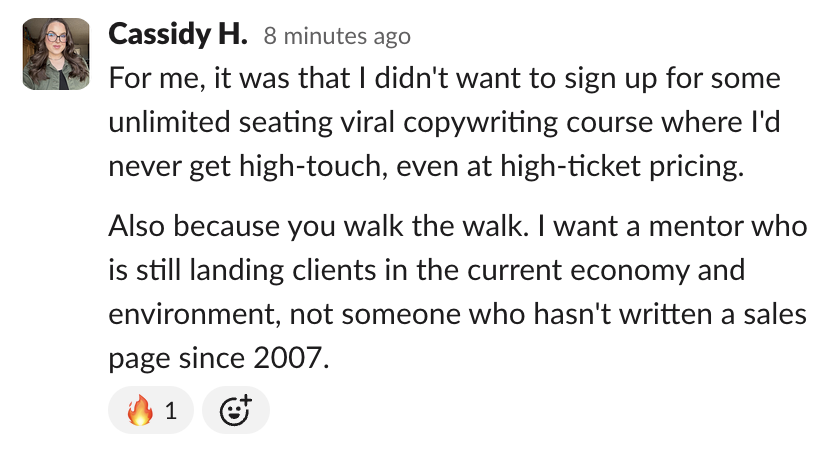Click the phrase 'landing clients' in message
The width and height of the screenshot is (834, 452).
(x=283, y=270)
